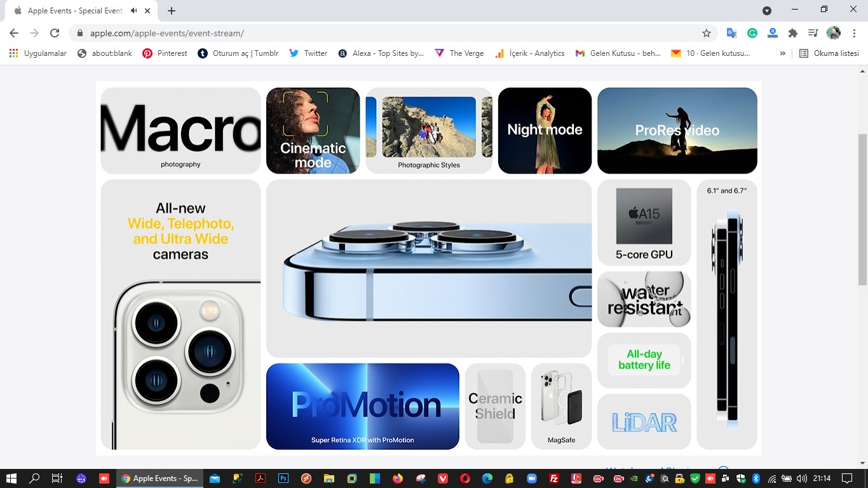Click the water resistant tile

click(644, 299)
